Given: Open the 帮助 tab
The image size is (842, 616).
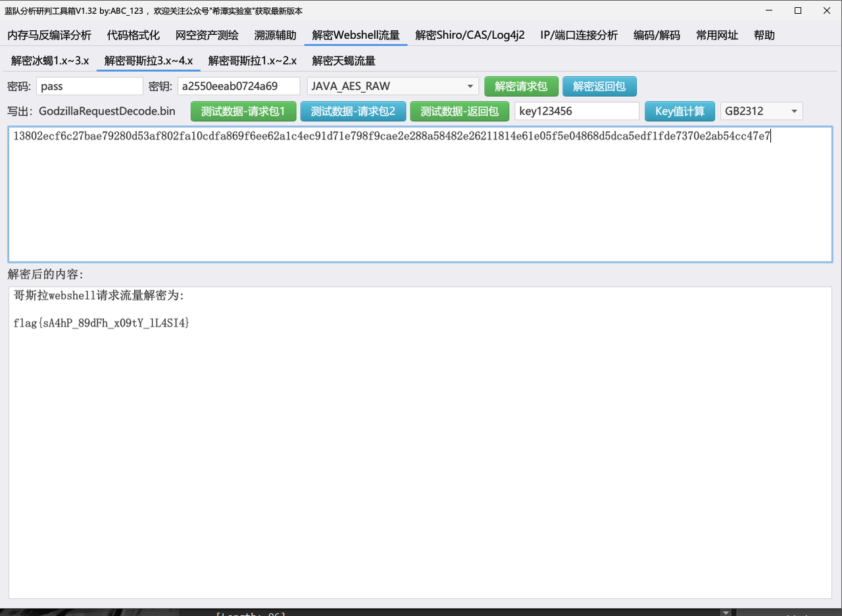Looking at the screenshot, I should click(x=764, y=36).
